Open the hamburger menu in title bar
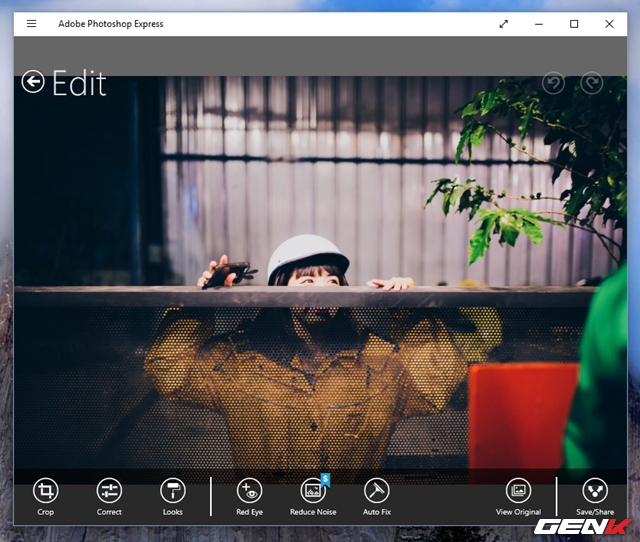 coord(32,23)
